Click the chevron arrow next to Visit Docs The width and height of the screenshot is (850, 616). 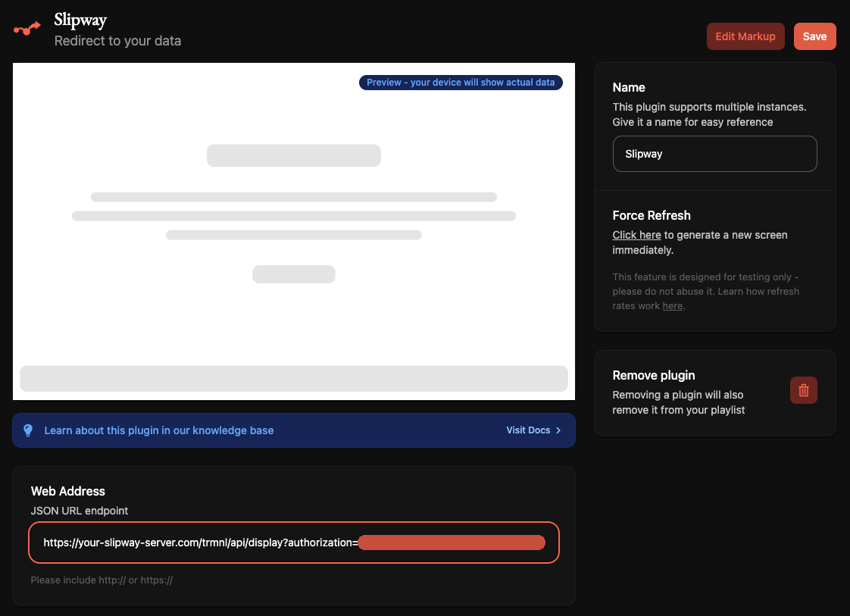coord(558,430)
